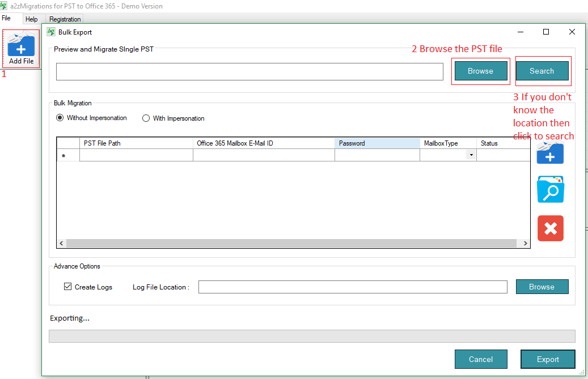
Task: Click the Bulk Migration group label
Action: point(73,103)
